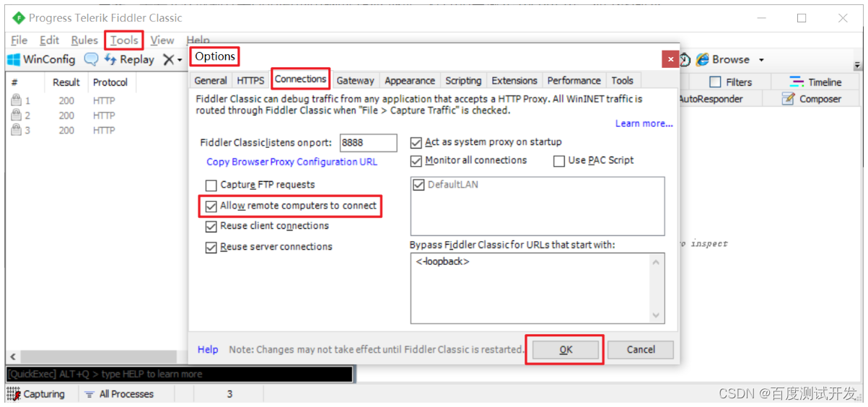
Task: Enable Capture FTP requests checkbox
Action: pos(211,185)
